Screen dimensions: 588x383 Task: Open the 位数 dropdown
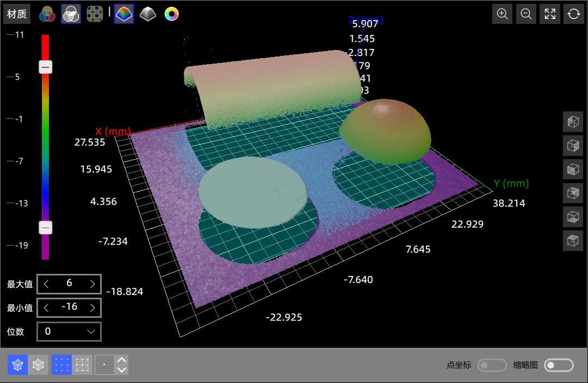(69, 331)
